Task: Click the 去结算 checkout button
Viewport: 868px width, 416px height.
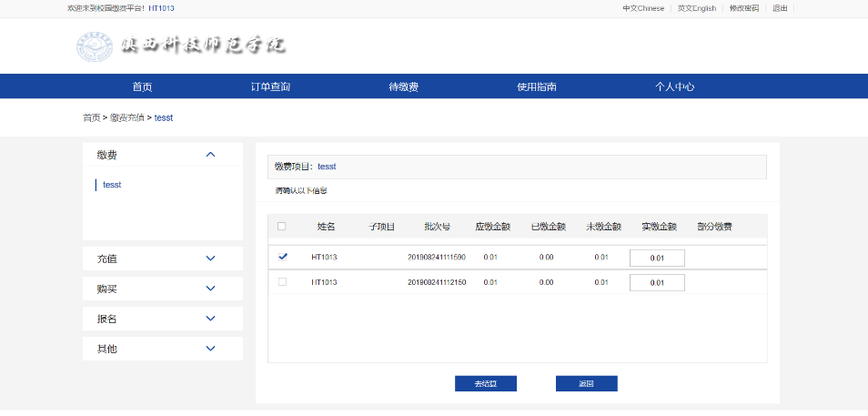Action: 485,383
